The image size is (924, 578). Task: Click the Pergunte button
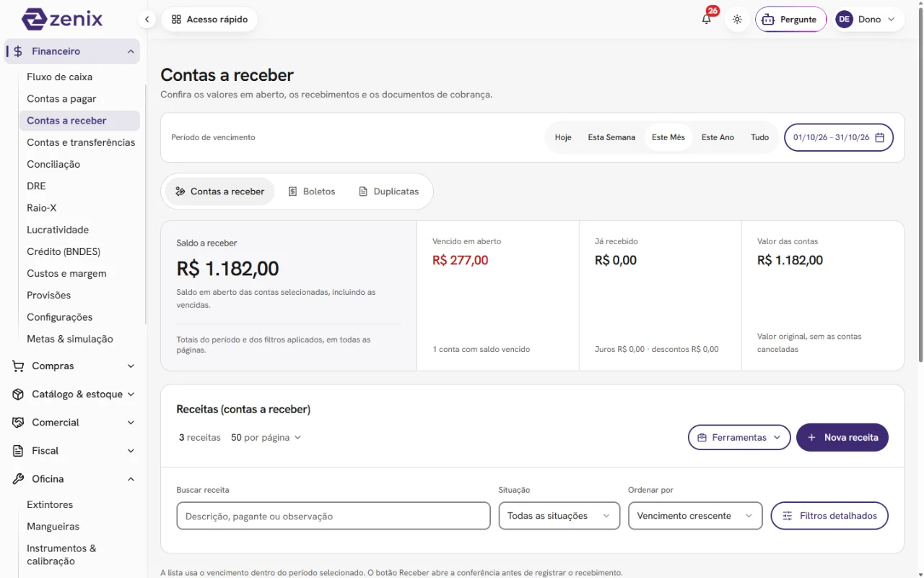790,20
